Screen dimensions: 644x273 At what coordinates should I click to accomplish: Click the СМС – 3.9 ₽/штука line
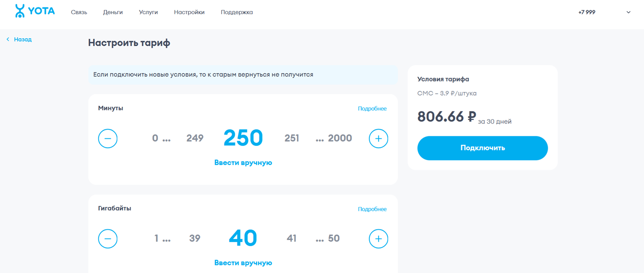(x=447, y=93)
